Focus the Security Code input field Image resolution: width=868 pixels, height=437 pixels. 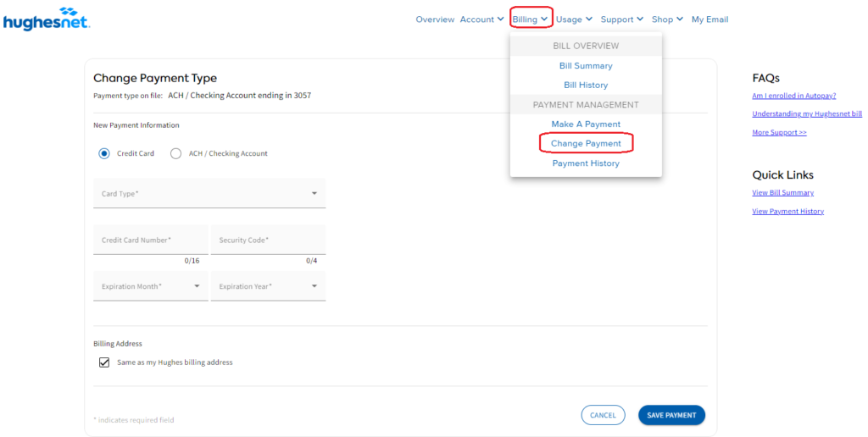(x=268, y=241)
